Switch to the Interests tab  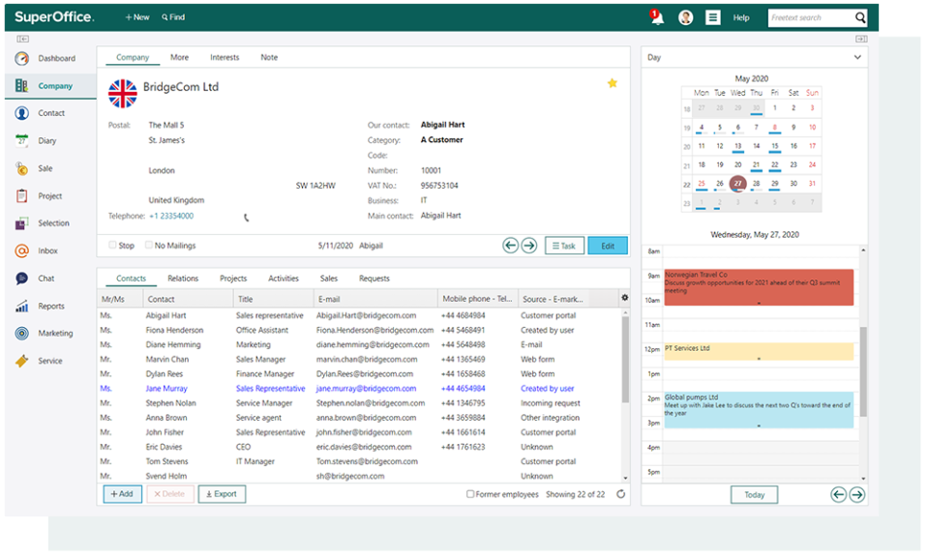coord(225,57)
